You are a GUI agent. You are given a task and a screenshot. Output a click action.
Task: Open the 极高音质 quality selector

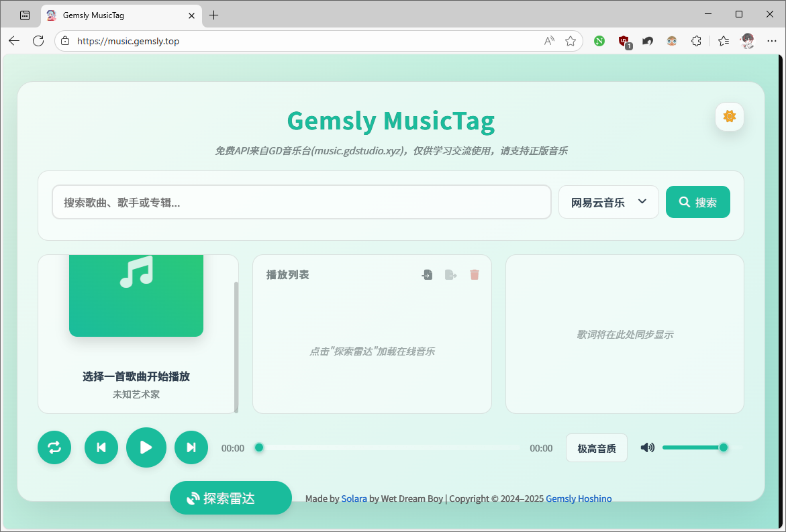596,448
